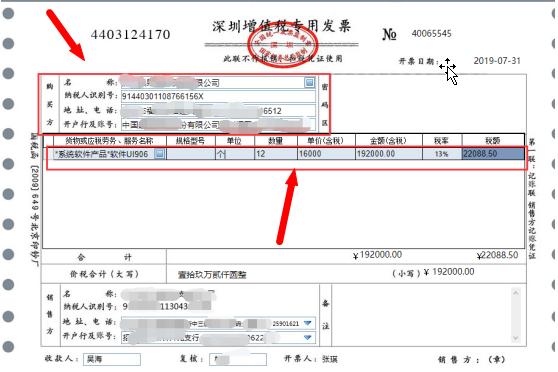Viewport: 558px width, 372px height.
Task: Click the buyer address and phone field
Action: pyautogui.click(x=218, y=111)
